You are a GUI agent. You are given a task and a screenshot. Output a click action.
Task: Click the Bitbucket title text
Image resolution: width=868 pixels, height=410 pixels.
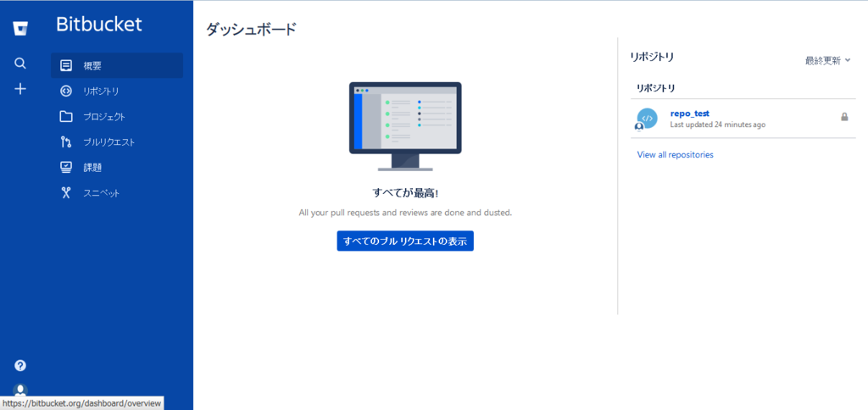tap(99, 25)
